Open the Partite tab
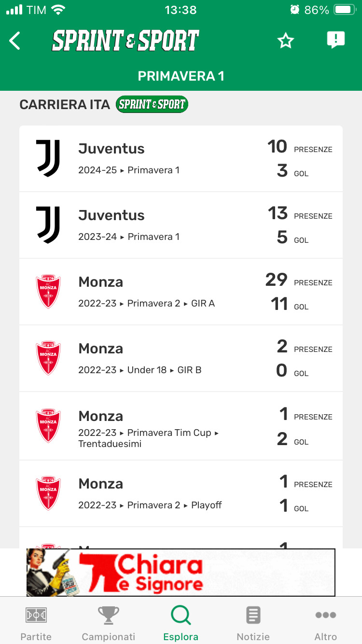The height and width of the screenshot is (644, 362). point(36,623)
